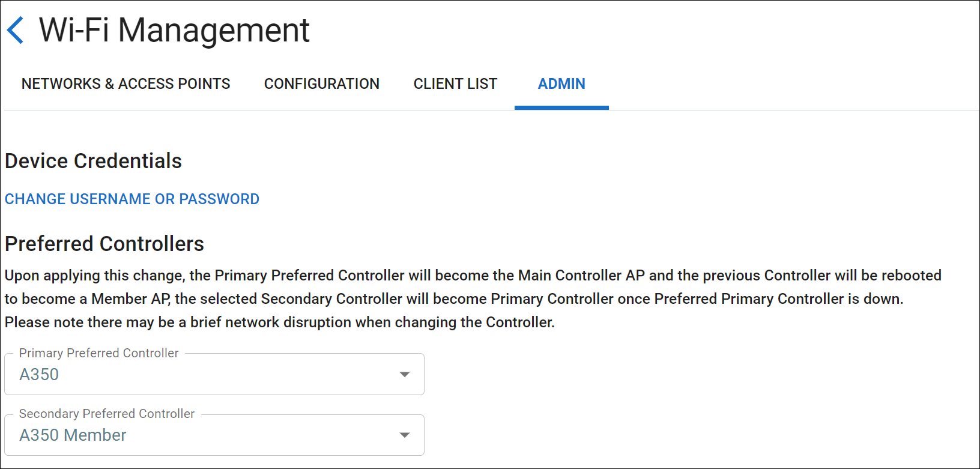Open the Networks & Access Points tab
The width and height of the screenshot is (980, 469).
pos(126,84)
